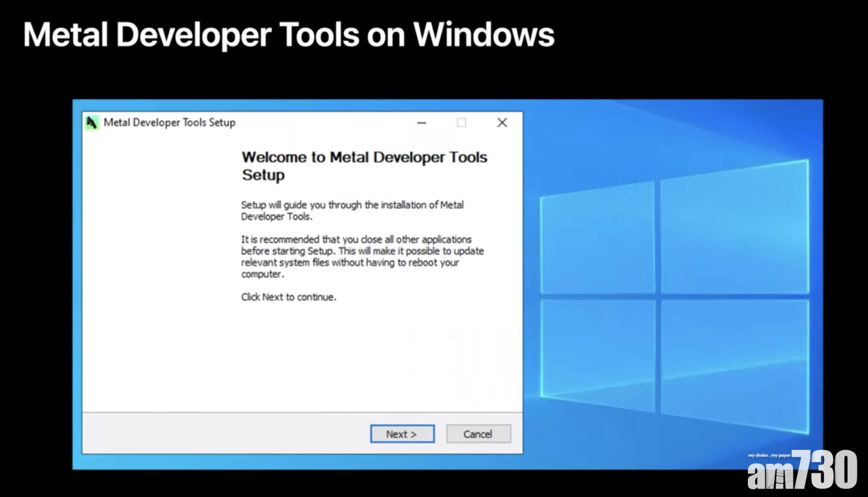Click the 'Click Next to continue.' text
The width and height of the screenshot is (868, 497).
tap(289, 297)
